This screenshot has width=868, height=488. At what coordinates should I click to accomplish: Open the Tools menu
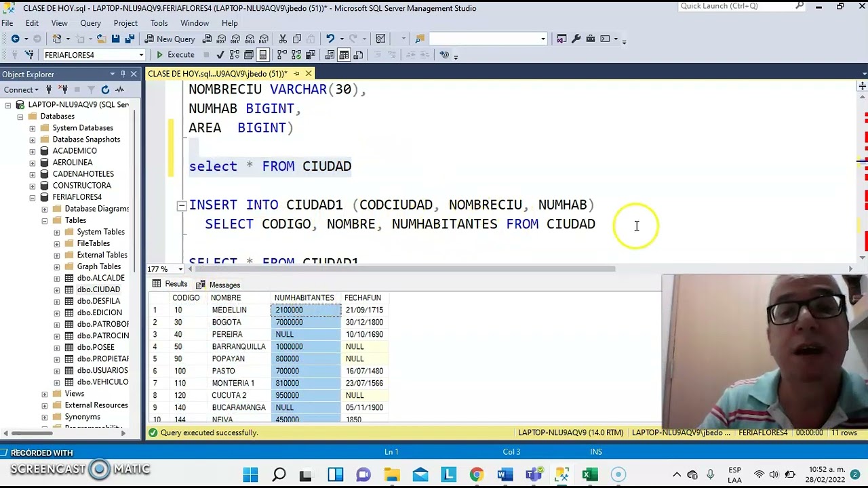pyautogui.click(x=159, y=23)
